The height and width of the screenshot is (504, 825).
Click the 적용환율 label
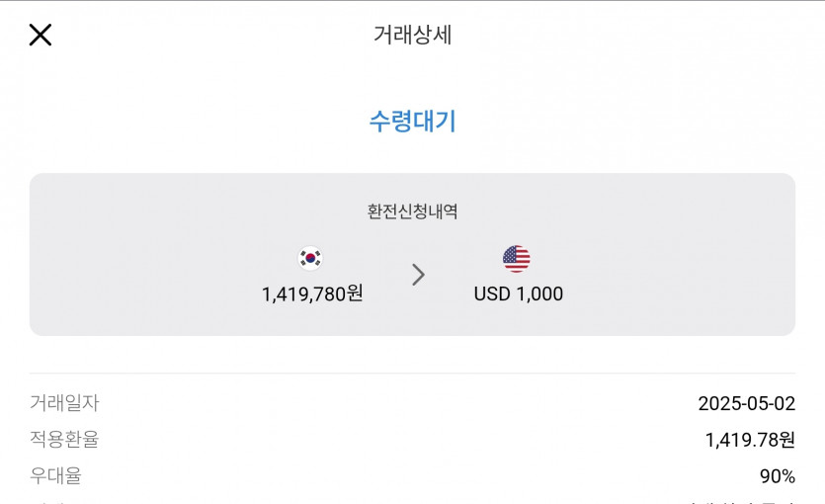[x=64, y=440]
